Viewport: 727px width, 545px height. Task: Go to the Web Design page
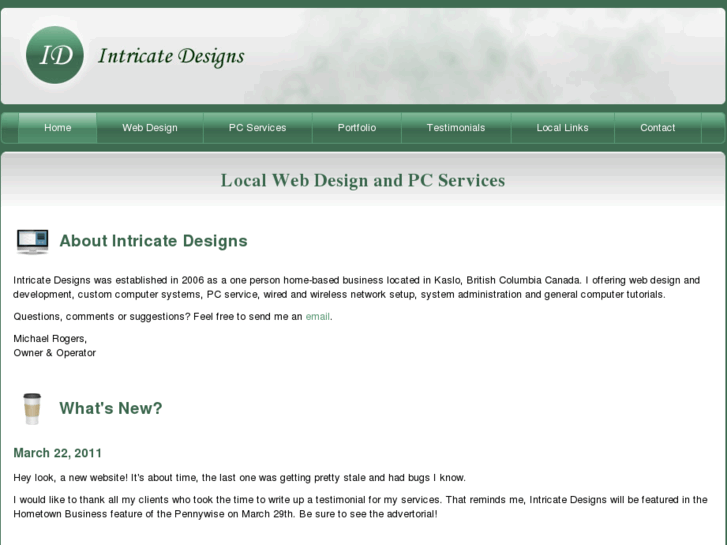pos(150,128)
